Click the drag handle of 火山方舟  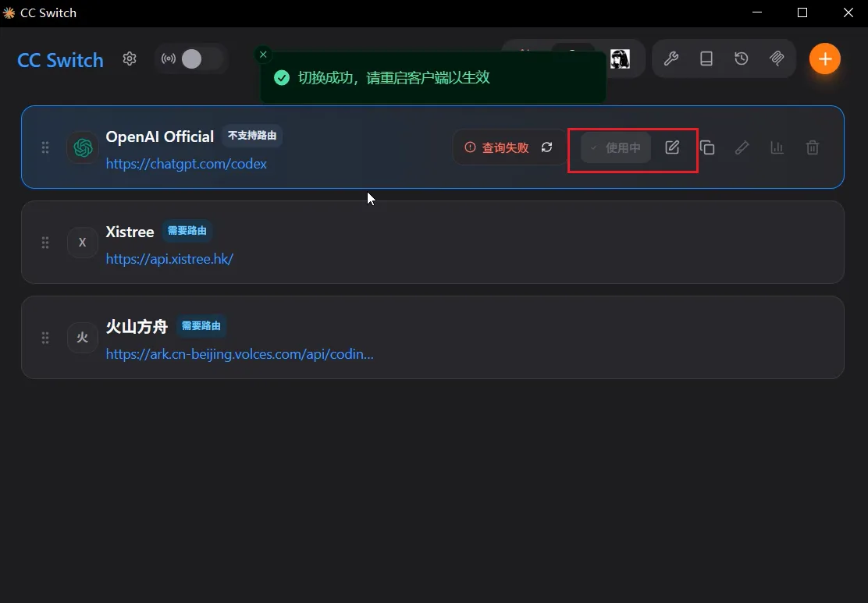coord(45,338)
